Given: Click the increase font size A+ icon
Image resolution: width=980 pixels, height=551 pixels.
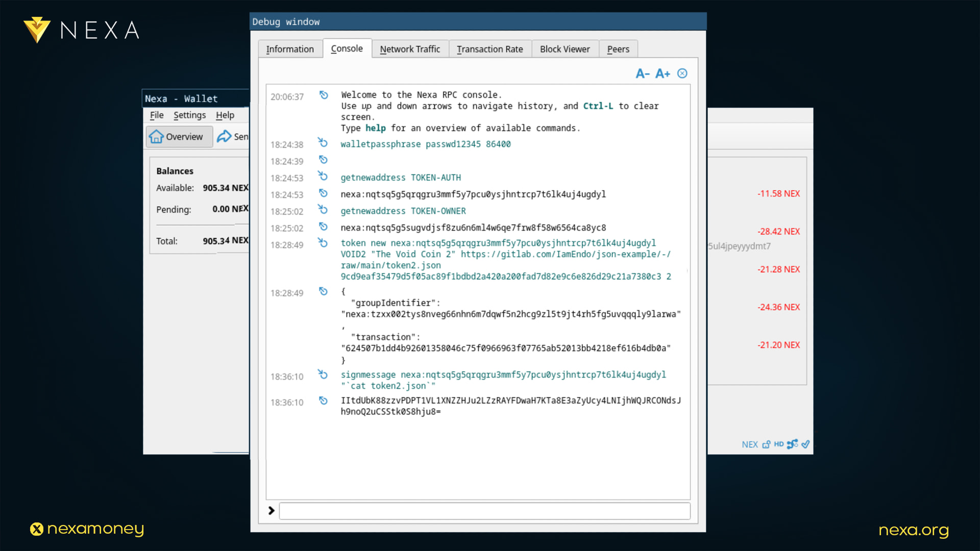Looking at the screenshot, I should point(663,73).
